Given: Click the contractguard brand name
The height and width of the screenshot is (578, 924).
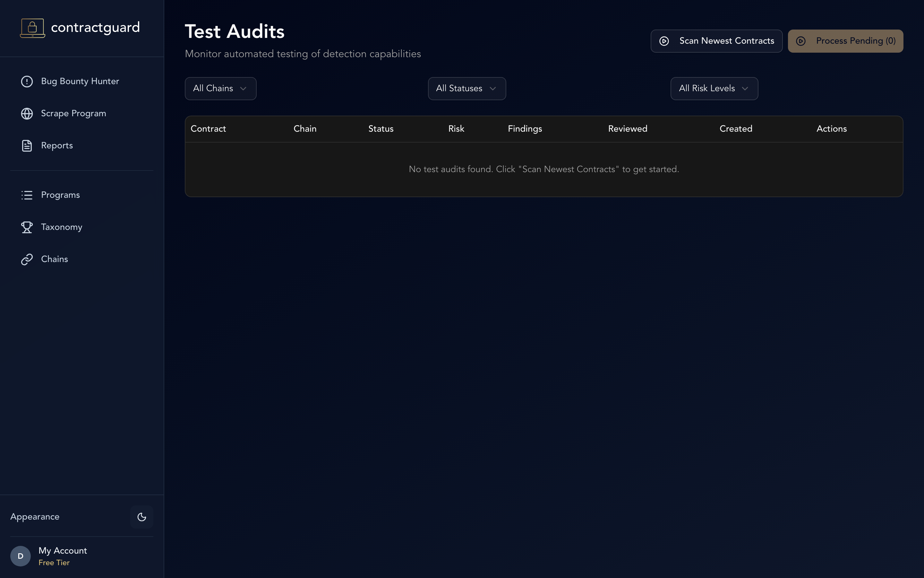Looking at the screenshot, I should coord(96,28).
